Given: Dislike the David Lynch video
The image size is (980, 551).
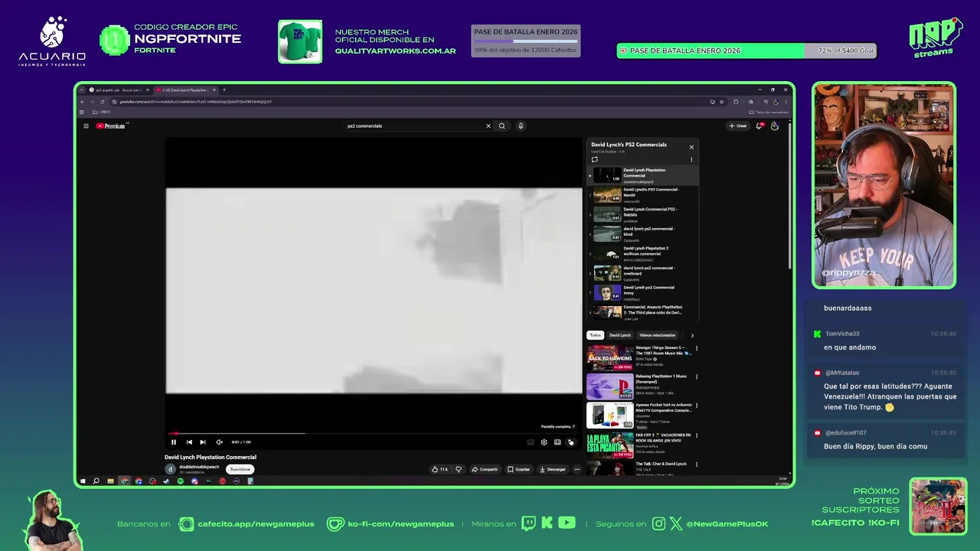Looking at the screenshot, I should [459, 469].
